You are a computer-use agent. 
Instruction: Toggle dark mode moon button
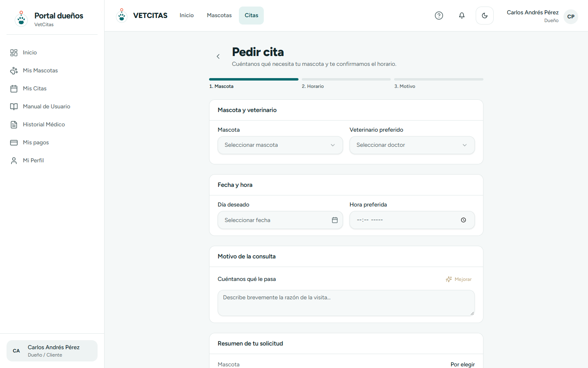point(485,16)
